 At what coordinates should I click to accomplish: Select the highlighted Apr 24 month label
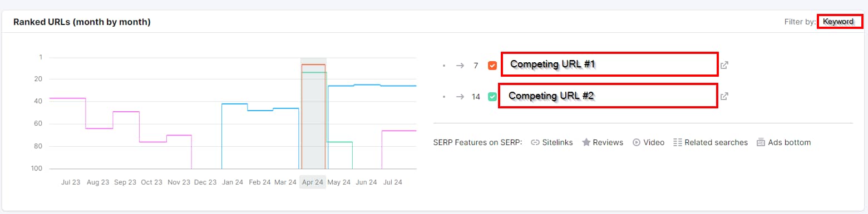pos(313,182)
